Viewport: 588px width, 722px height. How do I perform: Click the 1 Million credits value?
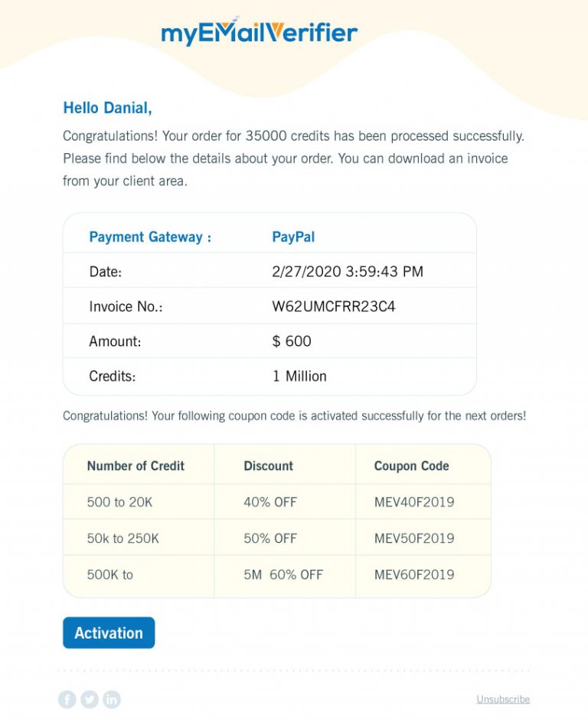pos(300,376)
